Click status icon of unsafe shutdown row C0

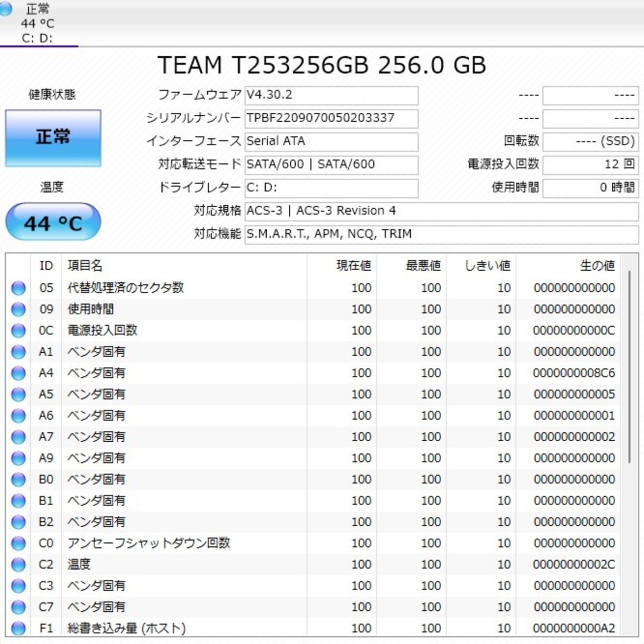coord(18,543)
